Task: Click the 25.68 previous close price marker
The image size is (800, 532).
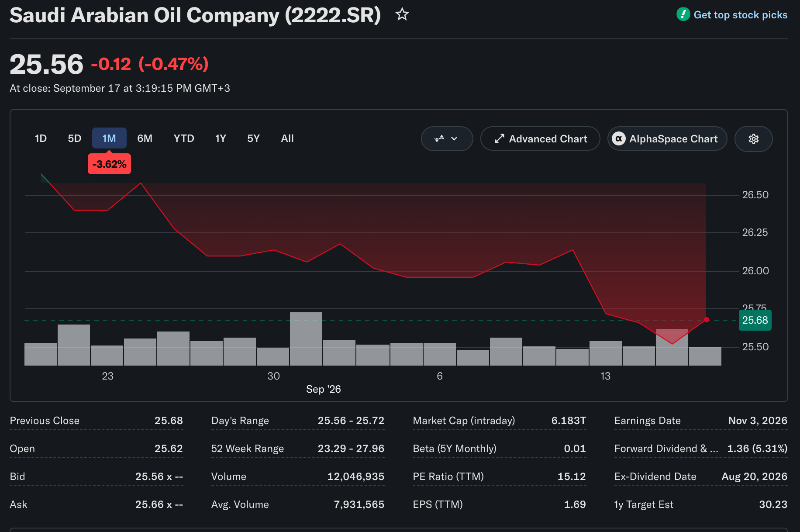Action: [x=755, y=320]
